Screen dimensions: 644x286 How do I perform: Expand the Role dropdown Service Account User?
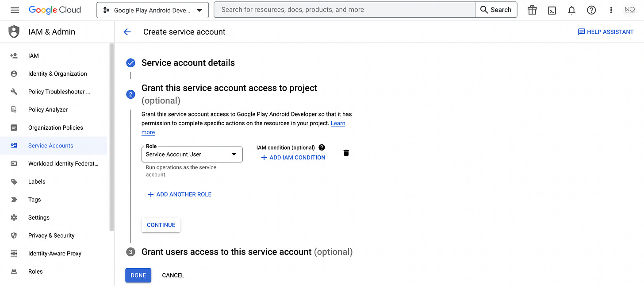(192, 154)
